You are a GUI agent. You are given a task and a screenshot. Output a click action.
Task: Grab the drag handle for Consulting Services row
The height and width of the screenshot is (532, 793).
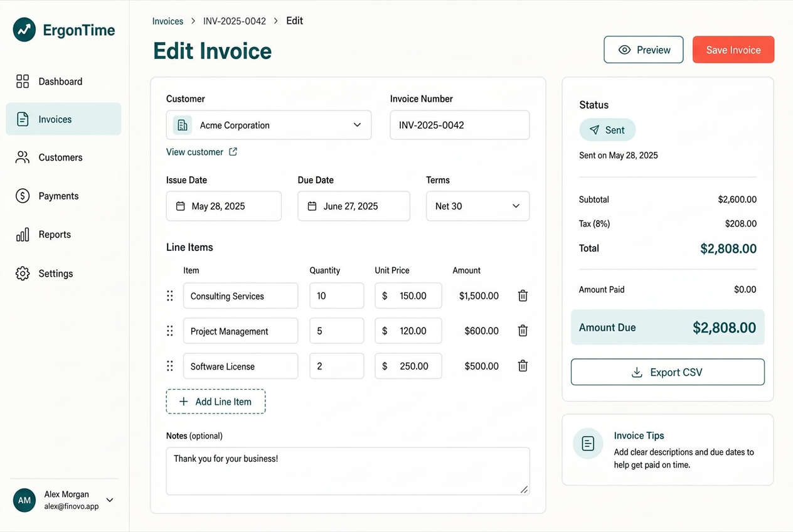(170, 295)
